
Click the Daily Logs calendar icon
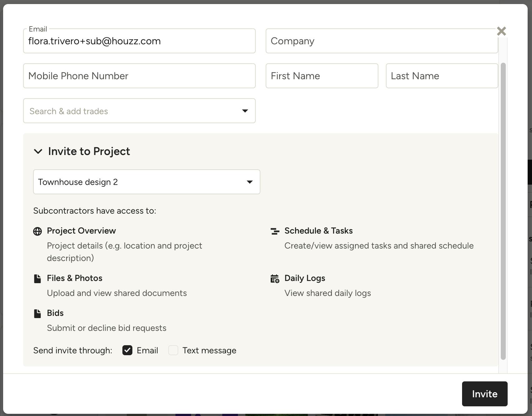pos(275,279)
